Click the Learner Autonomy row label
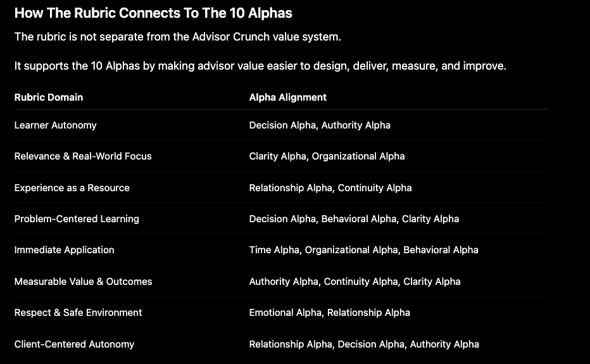This screenshot has height=364, width=590. pos(55,125)
